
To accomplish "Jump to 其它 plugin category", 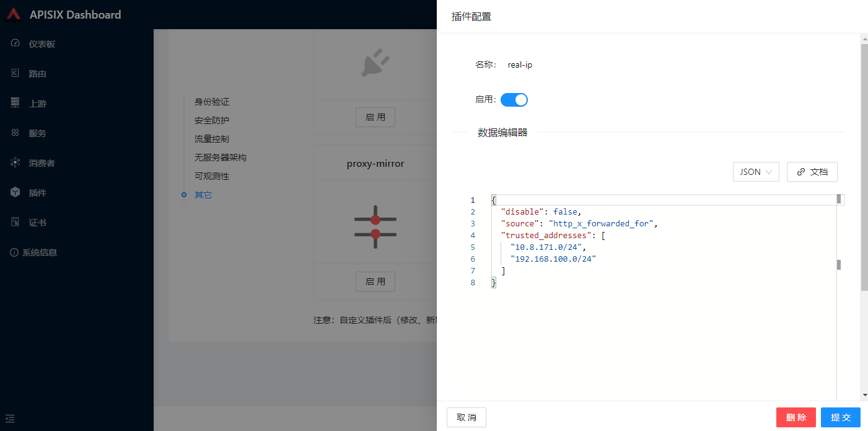I will pos(203,195).
